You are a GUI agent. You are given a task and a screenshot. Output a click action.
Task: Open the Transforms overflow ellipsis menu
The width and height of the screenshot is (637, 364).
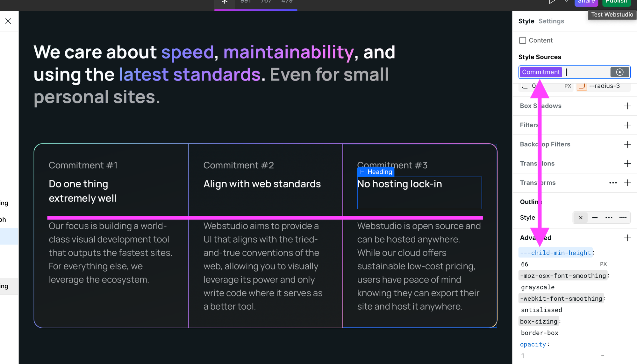pyautogui.click(x=613, y=183)
